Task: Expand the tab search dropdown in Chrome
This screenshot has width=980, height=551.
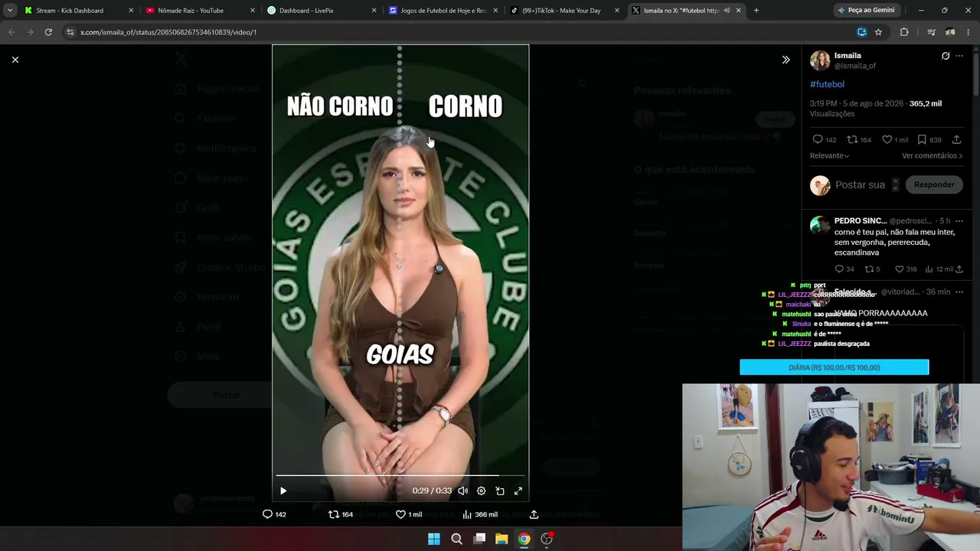Action: 10,11
